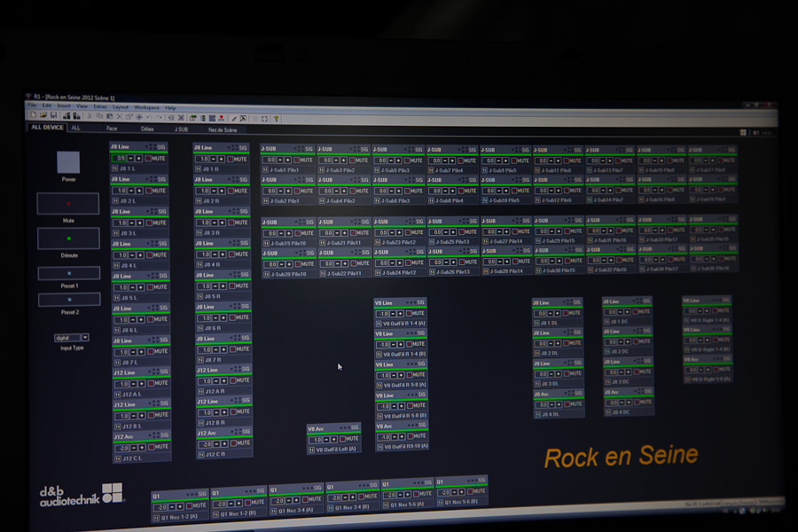This screenshot has width=798, height=532.
Task: Click the Cut scissors toolbar icon
Action: coord(90,116)
